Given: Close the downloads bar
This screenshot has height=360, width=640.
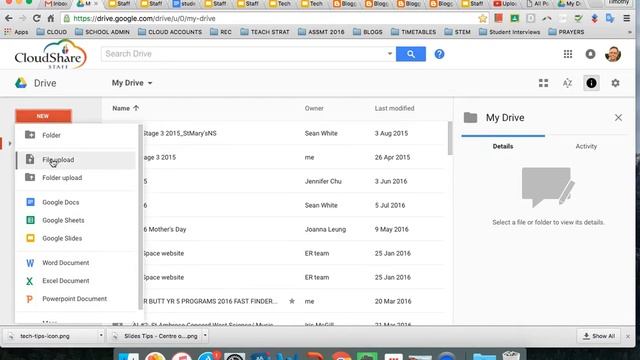Looking at the screenshot, I should pyautogui.click(x=628, y=336).
